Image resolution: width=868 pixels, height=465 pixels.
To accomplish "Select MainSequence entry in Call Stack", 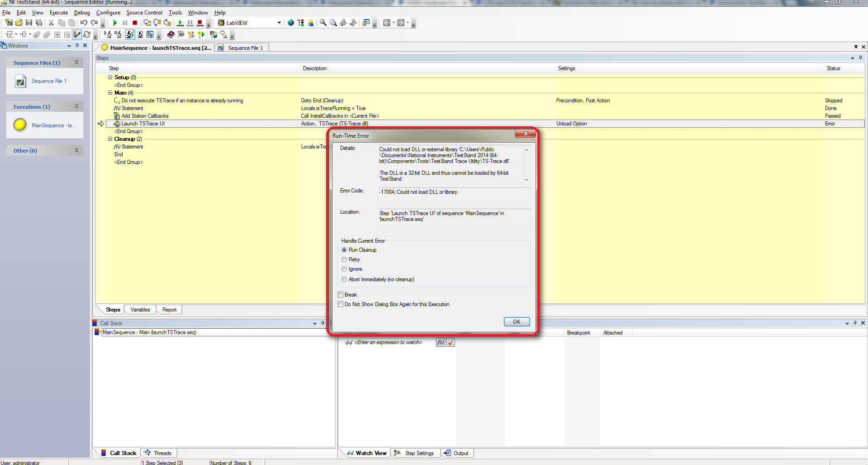I will tap(150, 332).
